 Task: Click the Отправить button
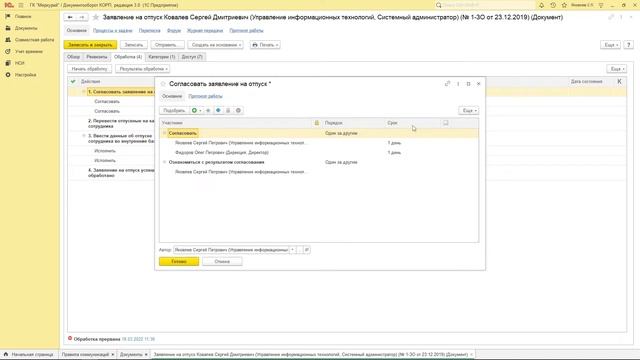pos(167,45)
